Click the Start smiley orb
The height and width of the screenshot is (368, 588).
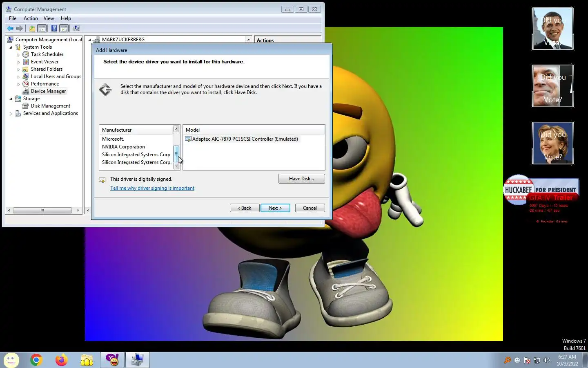click(11, 360)
